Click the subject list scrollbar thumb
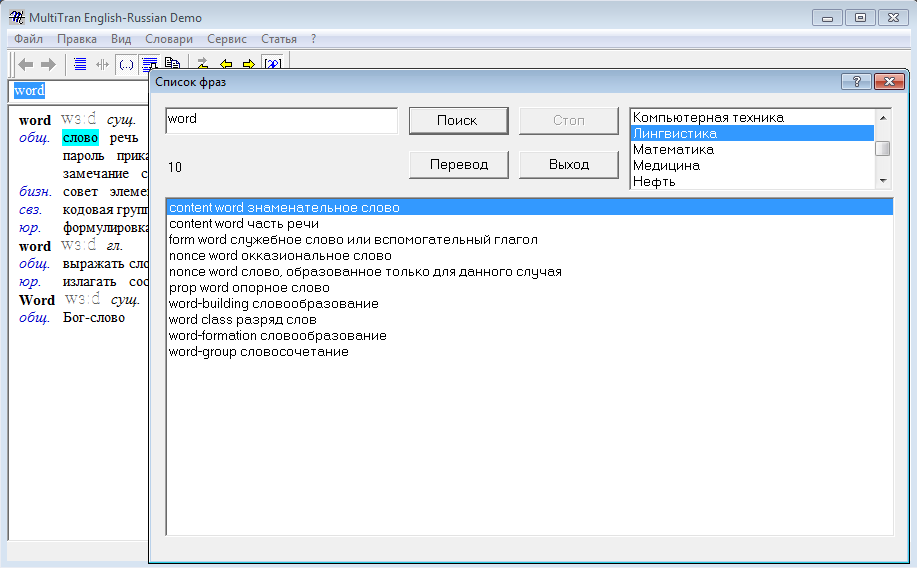 coord(882,149)
